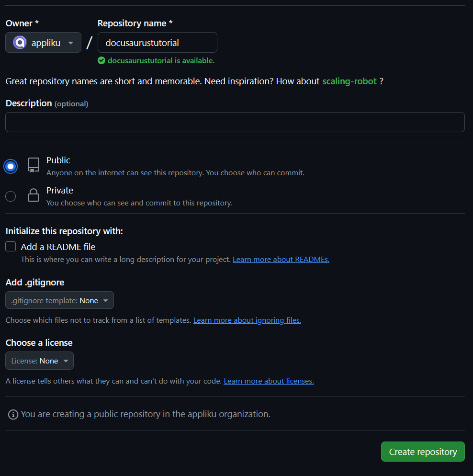Image resolution: width=473 pixels, height=476 pixels.
Task: Click the info circle icon at bottom
Action: (x=12, y=414)
